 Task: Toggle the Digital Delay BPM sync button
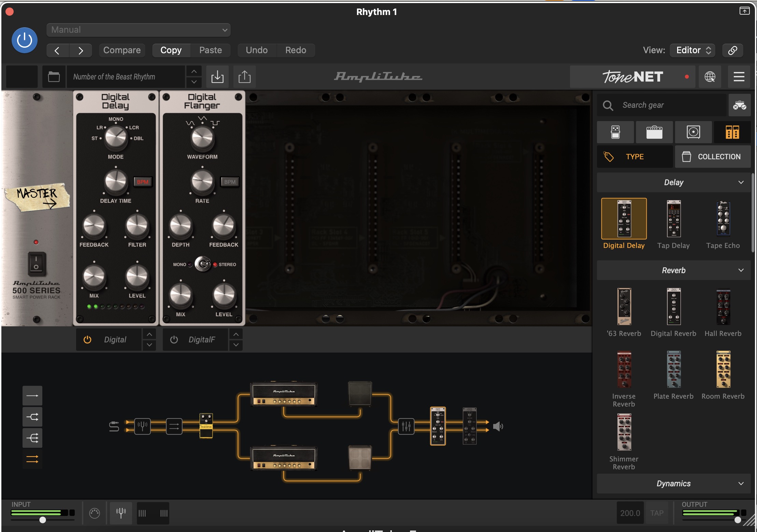[142, 182]
